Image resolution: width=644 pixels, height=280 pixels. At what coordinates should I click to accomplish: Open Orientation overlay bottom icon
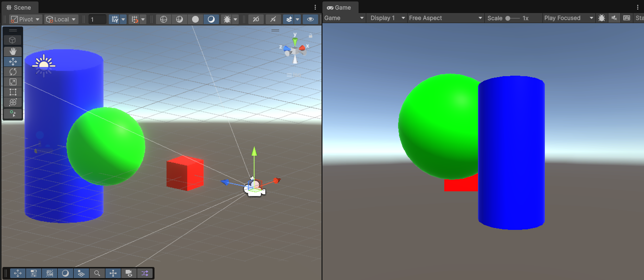pyautogui.click(x=113, y=273)
